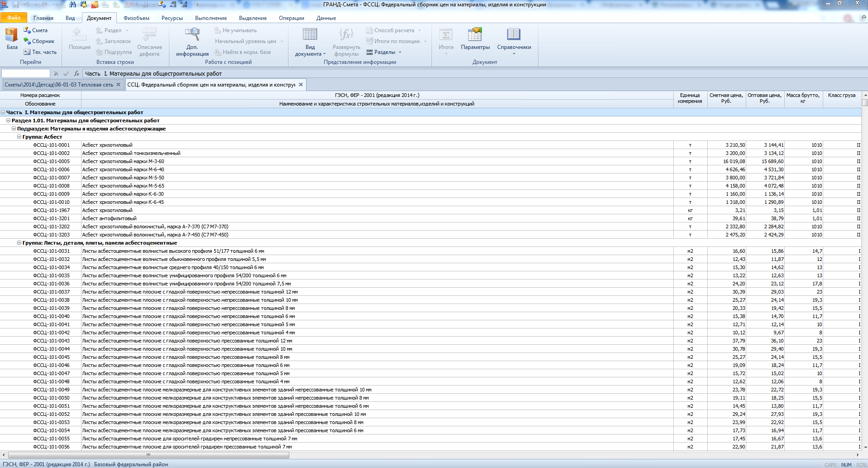The width and height of the screenshot is (868, 468).
Task: Switch to the Ресурсы ribbon tab
Action: click(x=172, y=18)
